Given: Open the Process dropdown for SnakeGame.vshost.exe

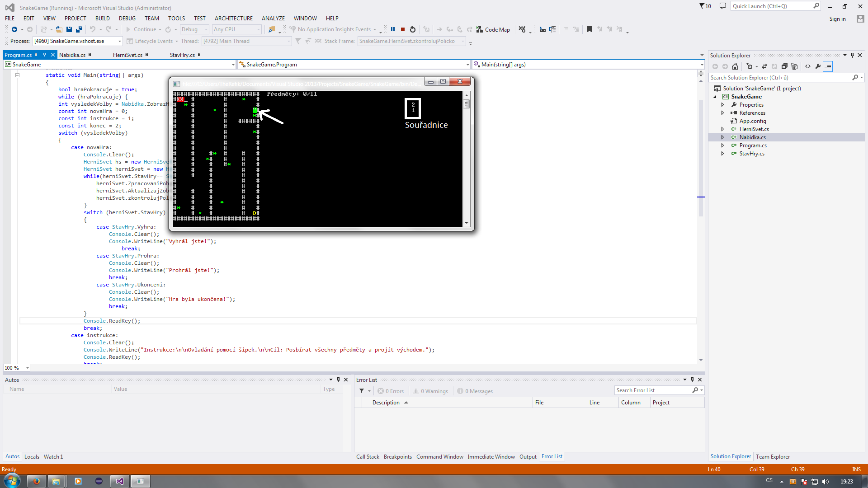Looking at the screenshot, I should point(120,41).
